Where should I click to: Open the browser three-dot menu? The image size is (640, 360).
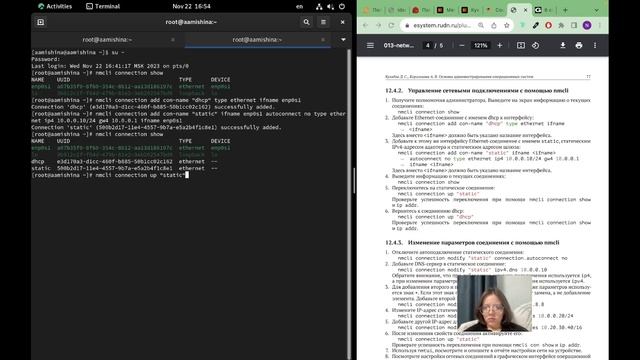coord(600,25)
